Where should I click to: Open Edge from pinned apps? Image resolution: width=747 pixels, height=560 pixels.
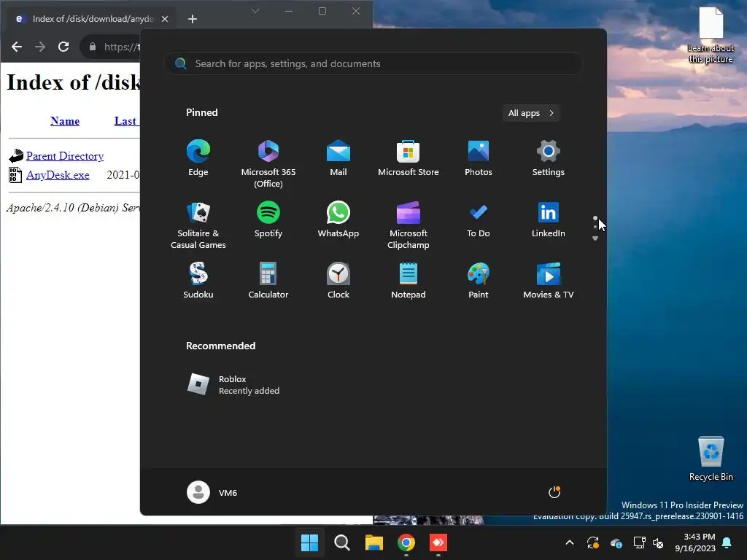tap(198, 158)
